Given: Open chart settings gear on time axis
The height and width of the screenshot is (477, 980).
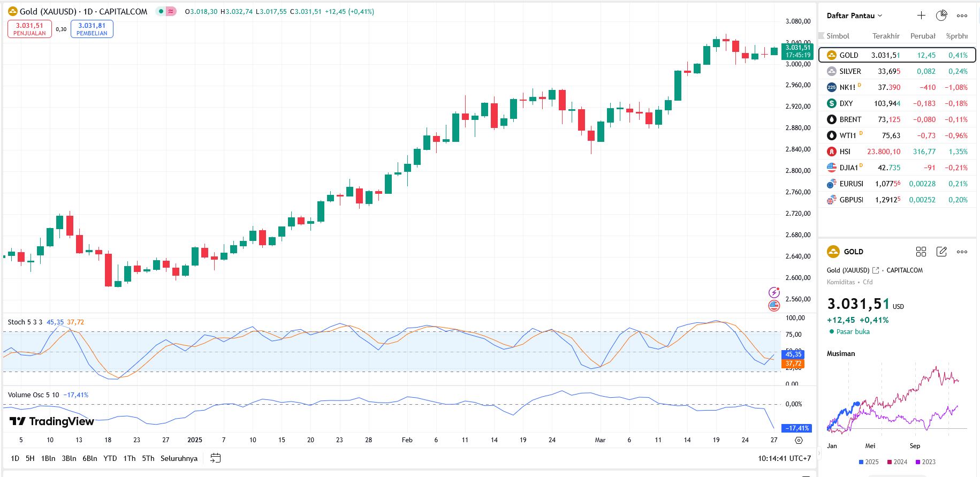Looking at the screenshot, I should (x=799, y=440).
